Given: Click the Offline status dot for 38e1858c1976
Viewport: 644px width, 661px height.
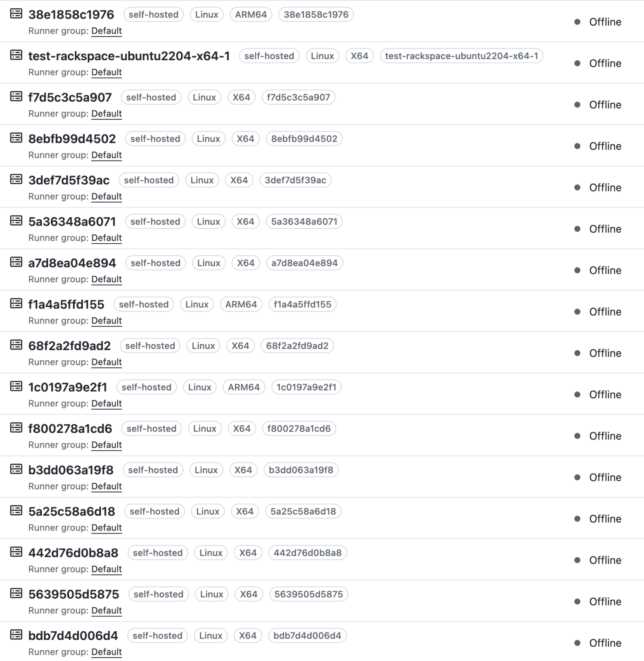Looking at the screenshot, I should click(x=577, y=22).
